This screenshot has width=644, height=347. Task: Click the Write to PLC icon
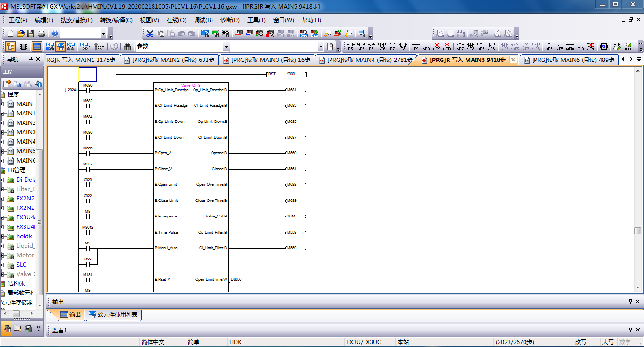coord(237,33)
